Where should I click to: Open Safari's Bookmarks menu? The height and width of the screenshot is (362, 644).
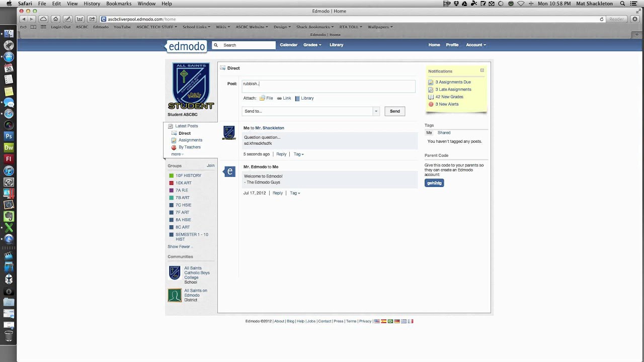(119, 4)
